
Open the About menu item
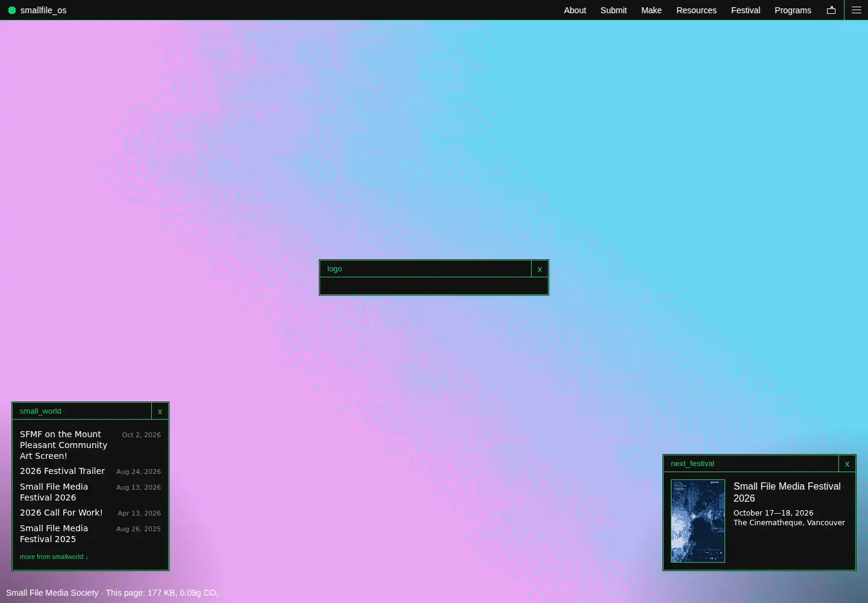coord(575,10)
